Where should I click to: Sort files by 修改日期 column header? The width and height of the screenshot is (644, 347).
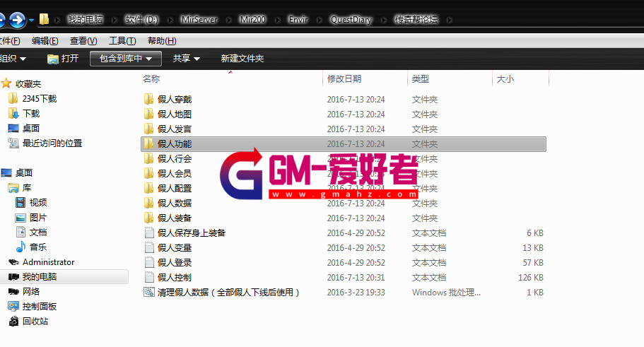pos(344,79)
